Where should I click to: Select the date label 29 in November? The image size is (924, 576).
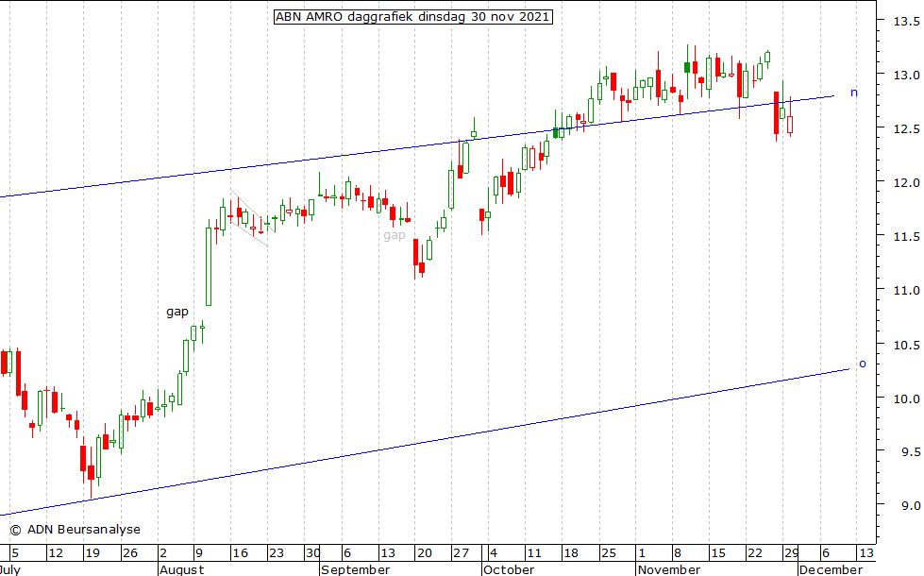(792, 553)
